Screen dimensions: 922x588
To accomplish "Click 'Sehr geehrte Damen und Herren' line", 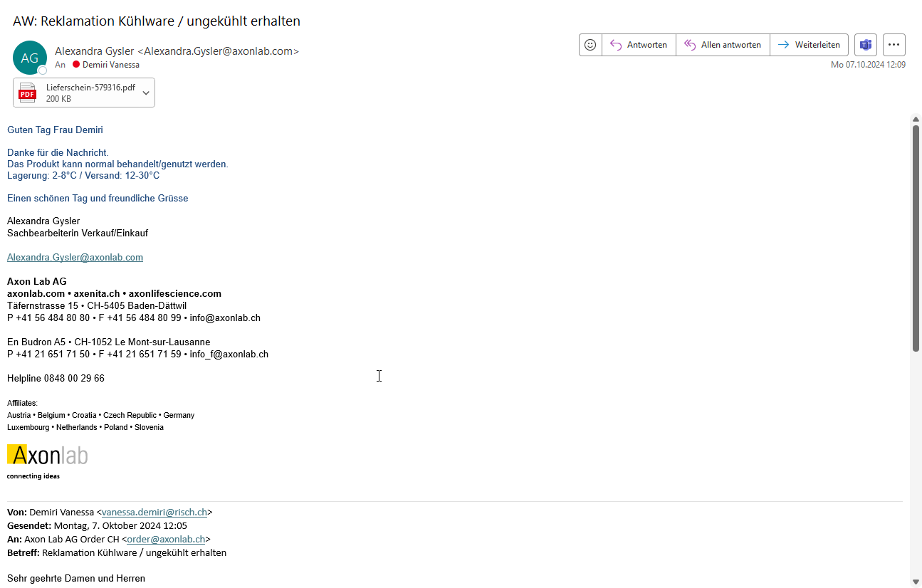I will tap(76, 578).
